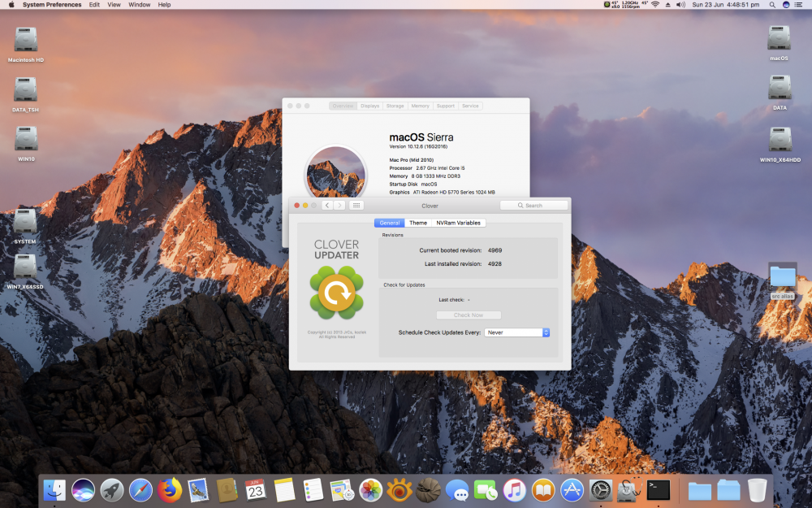Open Service tab in About This Mac
The image size is (812, 508).
[470, 106]
